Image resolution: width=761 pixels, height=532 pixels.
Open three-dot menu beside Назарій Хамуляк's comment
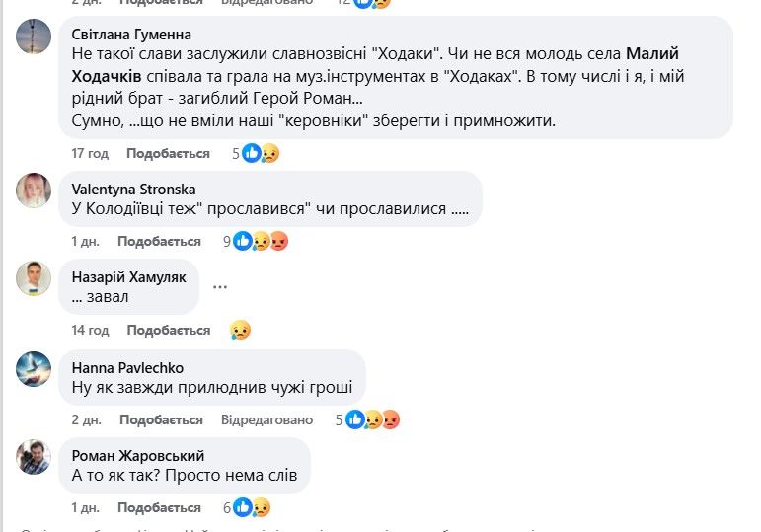click(220, 287)
